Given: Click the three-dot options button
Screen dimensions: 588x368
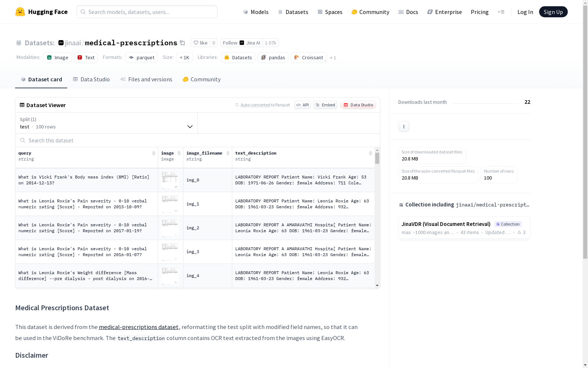Looking at the screenshot, I should 404,127.
